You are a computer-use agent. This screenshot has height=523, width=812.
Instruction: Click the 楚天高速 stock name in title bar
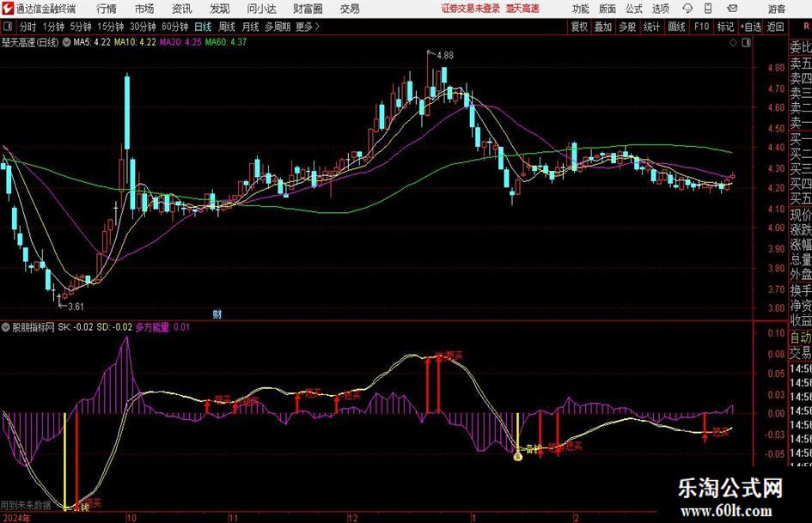pyautogui.click(x=522, y=9)
